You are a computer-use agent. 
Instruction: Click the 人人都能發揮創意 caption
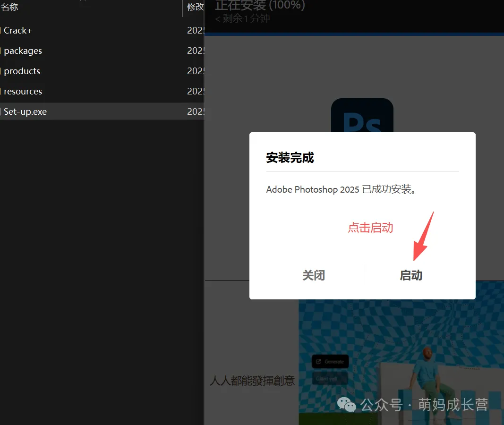252,381
